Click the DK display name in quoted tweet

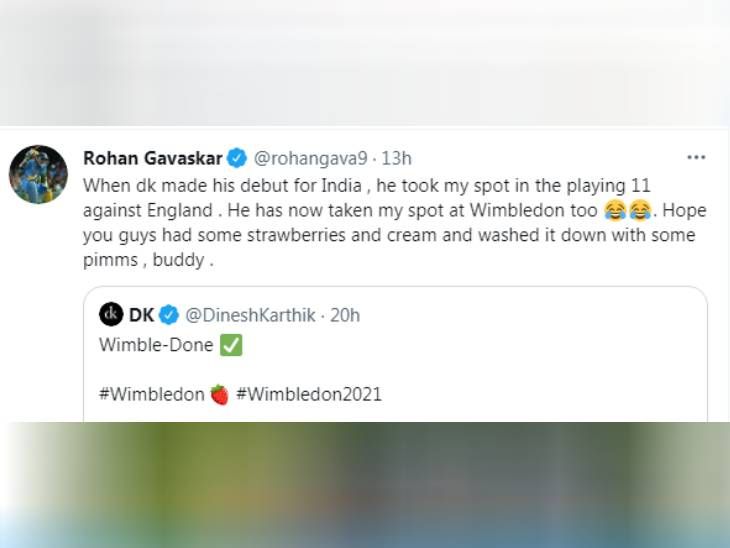tap(141, 315)
